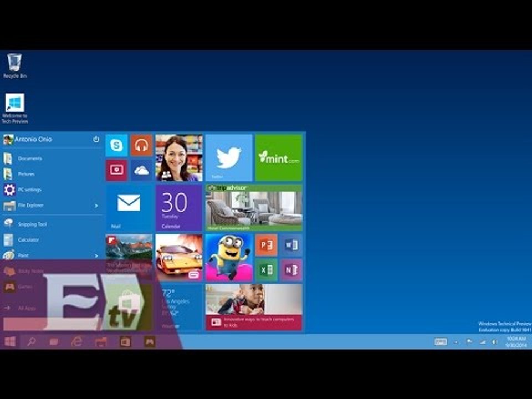Expand the Paint jump list arrow
The width and height of the screenshot is (532, 399).
click(96, 255)
